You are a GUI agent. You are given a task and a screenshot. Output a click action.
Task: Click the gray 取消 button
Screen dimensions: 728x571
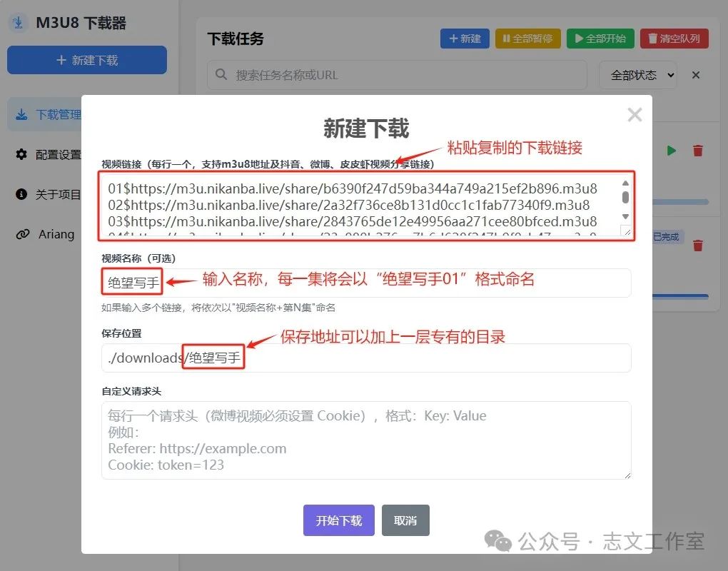coord(405,520)
